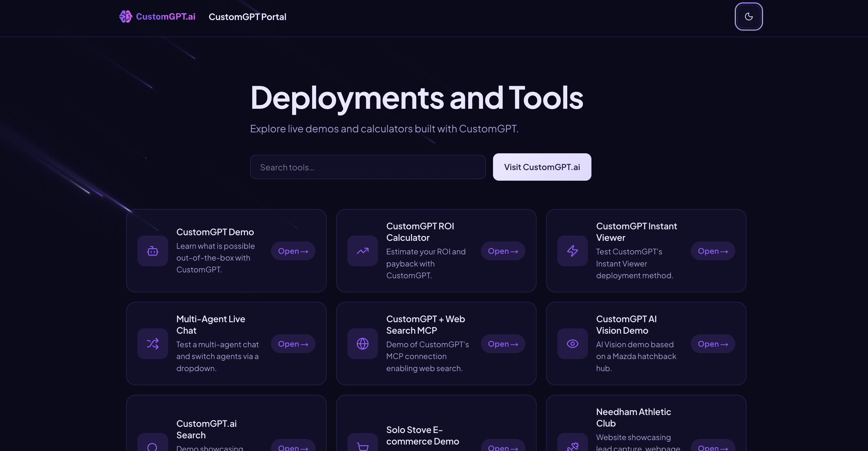Open the CustomGPT ROI Calculator

tap(502, 251)
